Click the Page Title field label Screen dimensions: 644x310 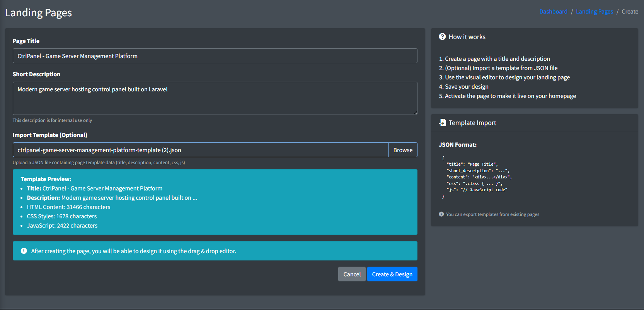click(26, 41)
